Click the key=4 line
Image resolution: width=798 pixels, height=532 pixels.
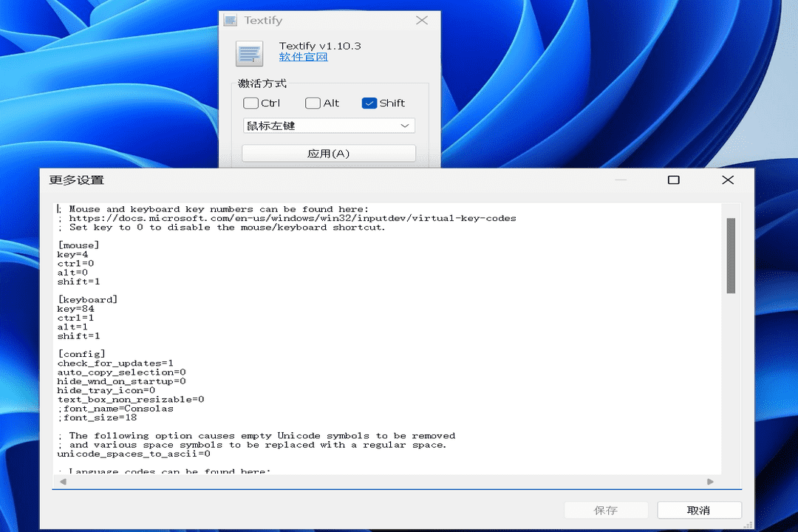72,254
